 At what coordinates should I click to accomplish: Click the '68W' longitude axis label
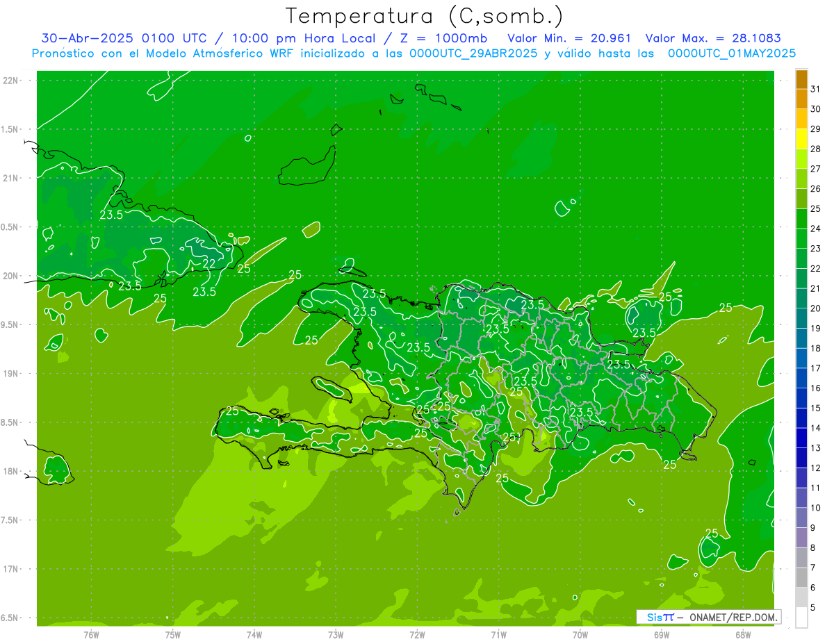pos(743,635)
